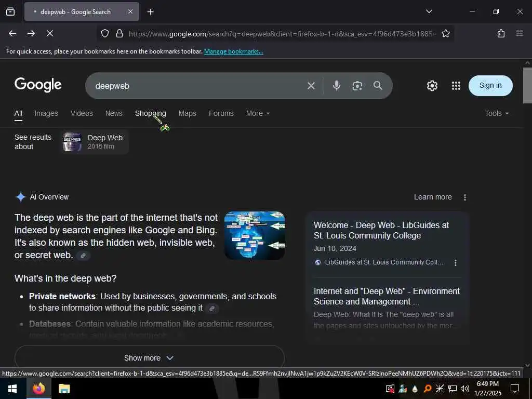Clear the search query with X
532x399 pixels.
(311, 86)
